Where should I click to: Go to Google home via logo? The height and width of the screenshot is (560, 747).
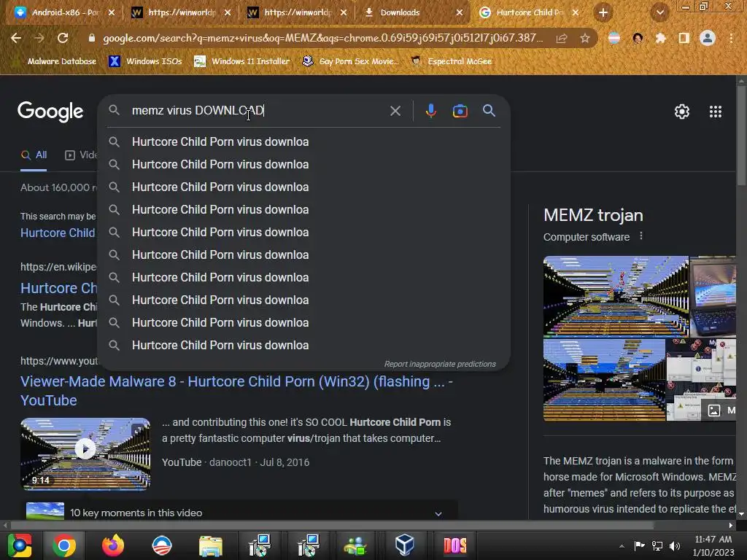click(x=50, y=112)
